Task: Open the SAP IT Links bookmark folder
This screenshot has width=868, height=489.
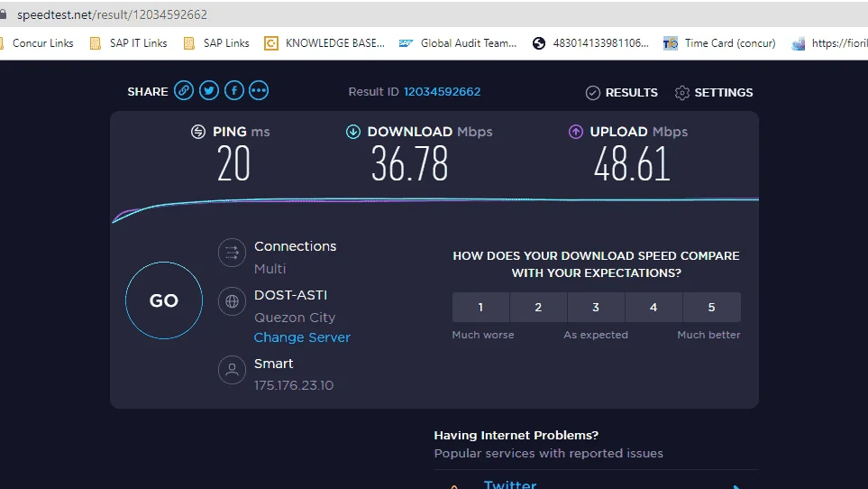Action: click(x=128, y=43)
